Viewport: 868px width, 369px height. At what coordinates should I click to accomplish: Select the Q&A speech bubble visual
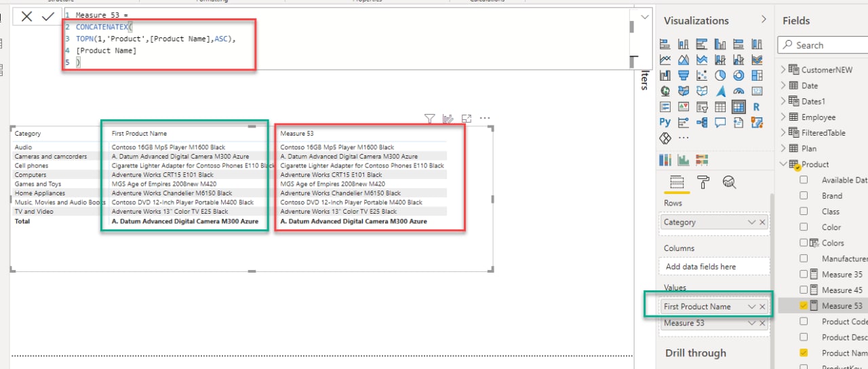tap(720, 122)
